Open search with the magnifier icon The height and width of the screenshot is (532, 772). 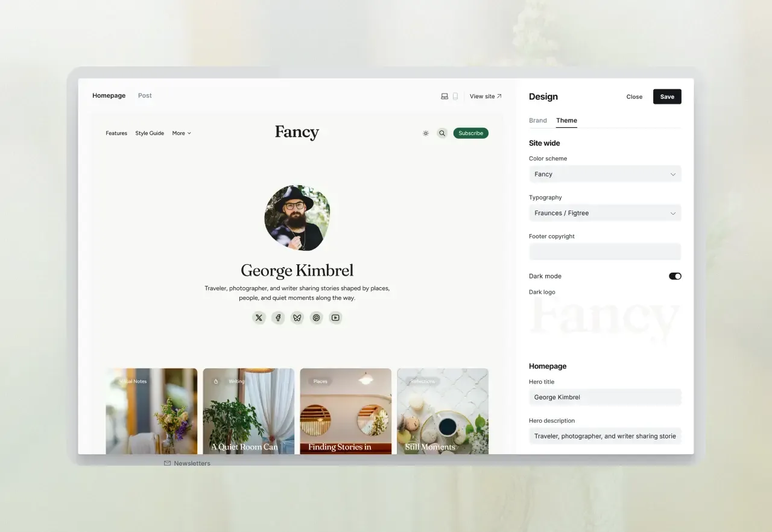(442, 133)
